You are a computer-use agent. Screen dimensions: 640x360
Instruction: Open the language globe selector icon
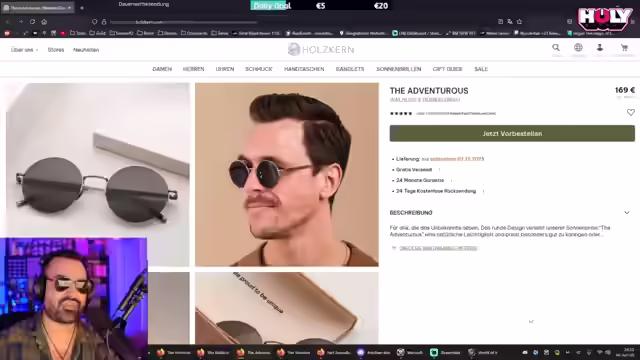click(578, 48)
